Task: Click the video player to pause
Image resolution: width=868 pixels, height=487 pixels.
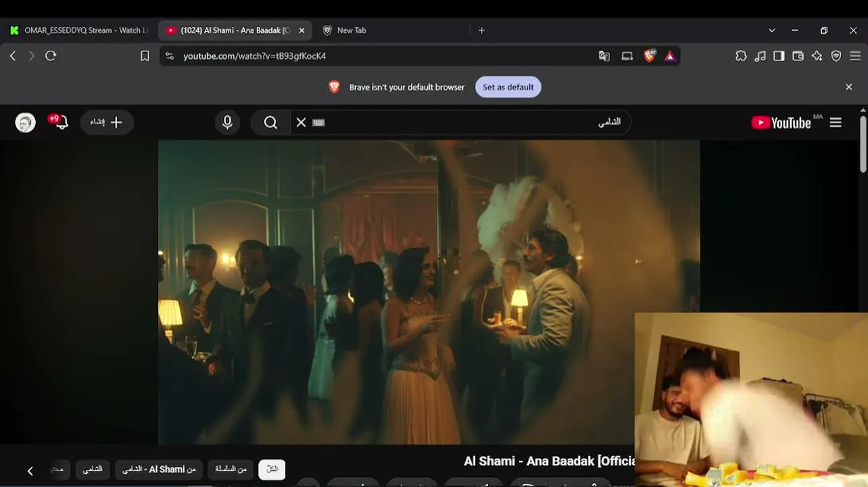Action: point(429,292)
